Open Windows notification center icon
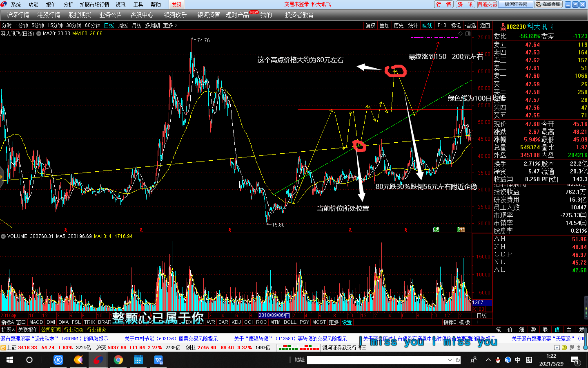The height and width of the screenshot is (368, 588). (x=575, y=360)
